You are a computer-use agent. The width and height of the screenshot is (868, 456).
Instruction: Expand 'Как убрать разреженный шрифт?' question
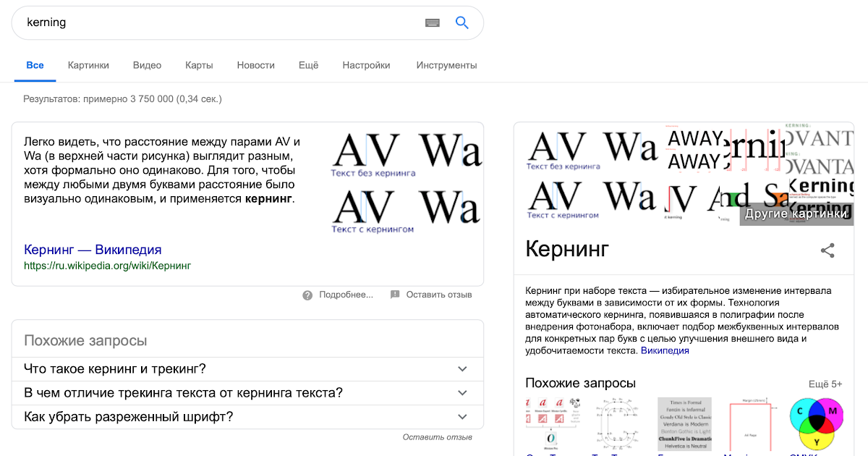click(x=463, y=417)
